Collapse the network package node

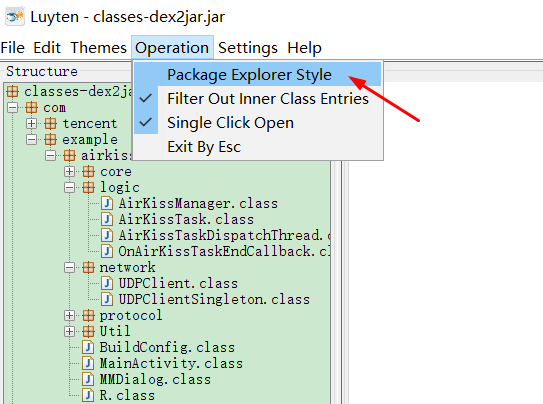[70, 267]
